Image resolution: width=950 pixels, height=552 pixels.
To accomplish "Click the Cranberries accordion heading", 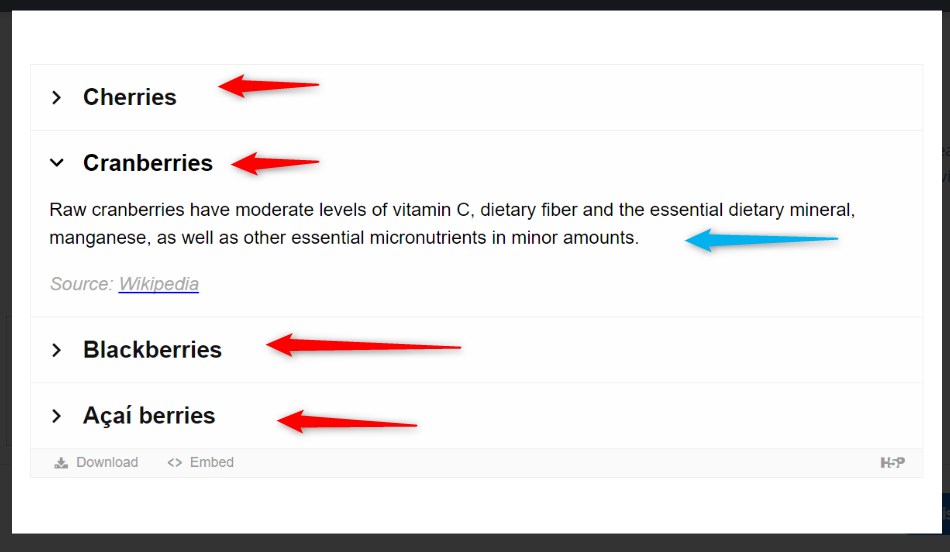I will [148, 163].
